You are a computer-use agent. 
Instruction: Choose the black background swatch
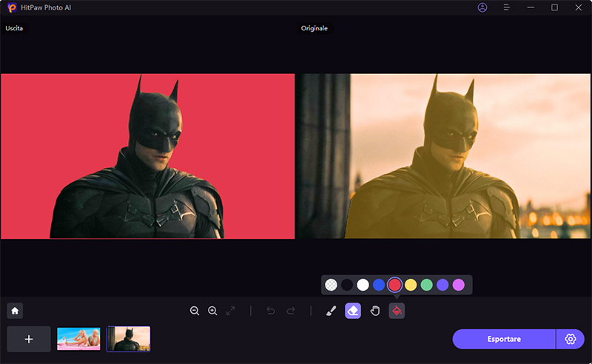pos(347,285)
